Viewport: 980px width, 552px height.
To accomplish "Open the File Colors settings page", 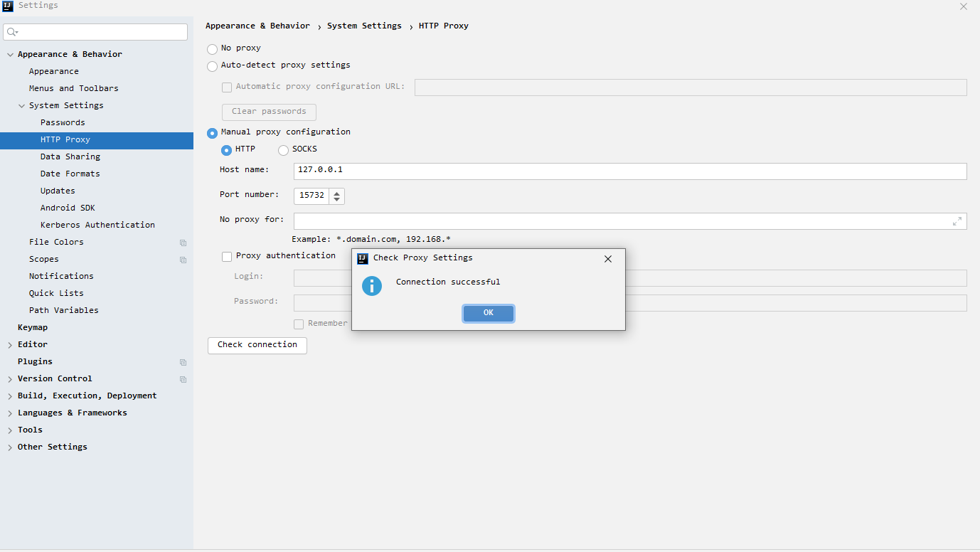I will (56, 242).
